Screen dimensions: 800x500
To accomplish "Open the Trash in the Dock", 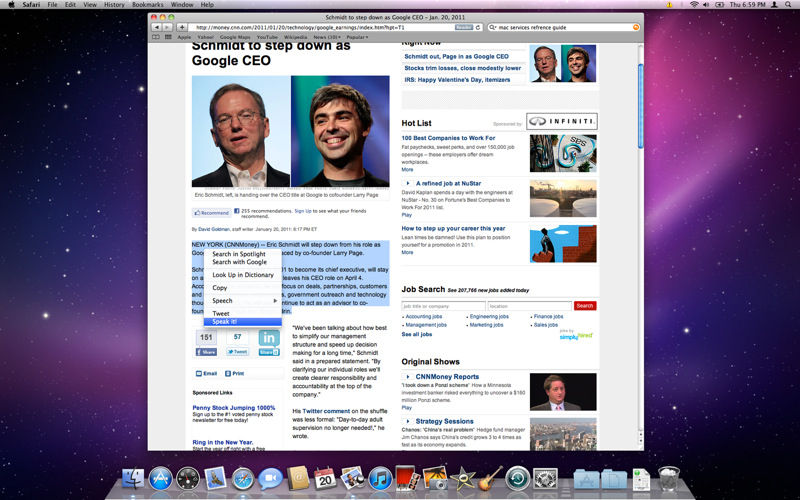I will pos(669,479).
